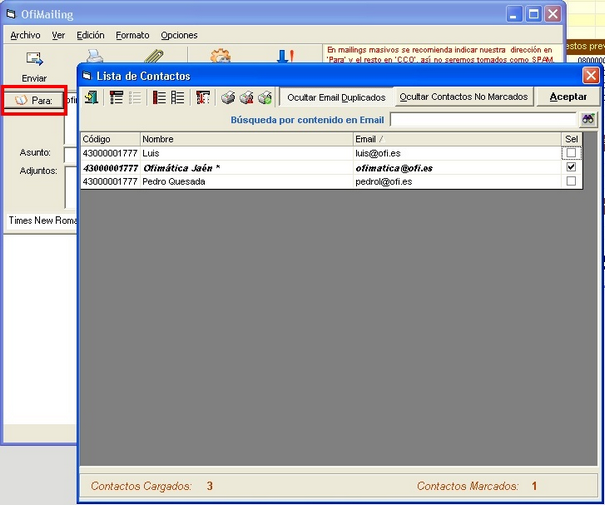
Task: Select the Ofimática Jaén name cell
Action: [x=247, y=167]
